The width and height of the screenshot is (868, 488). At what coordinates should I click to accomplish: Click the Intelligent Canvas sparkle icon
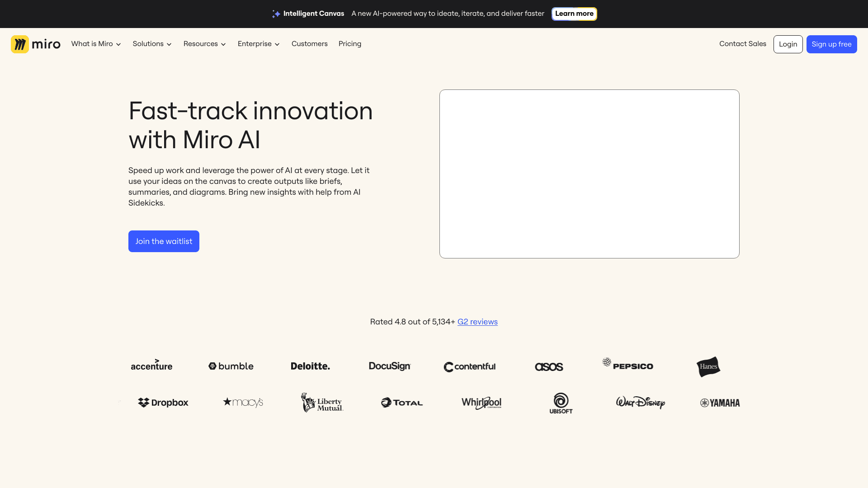coord(276,14)
